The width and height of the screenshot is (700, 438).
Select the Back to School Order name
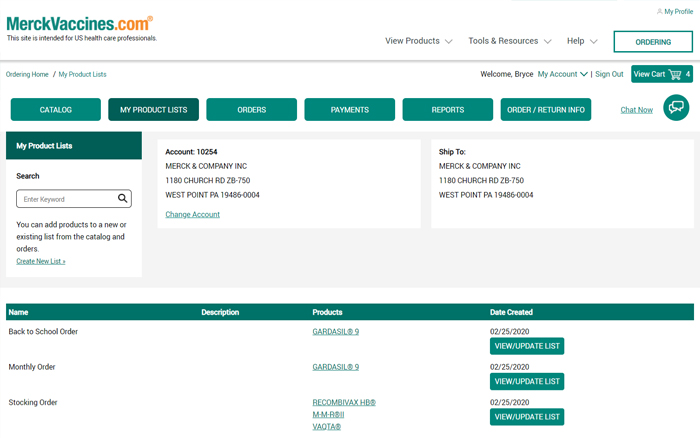coord(43,332)
